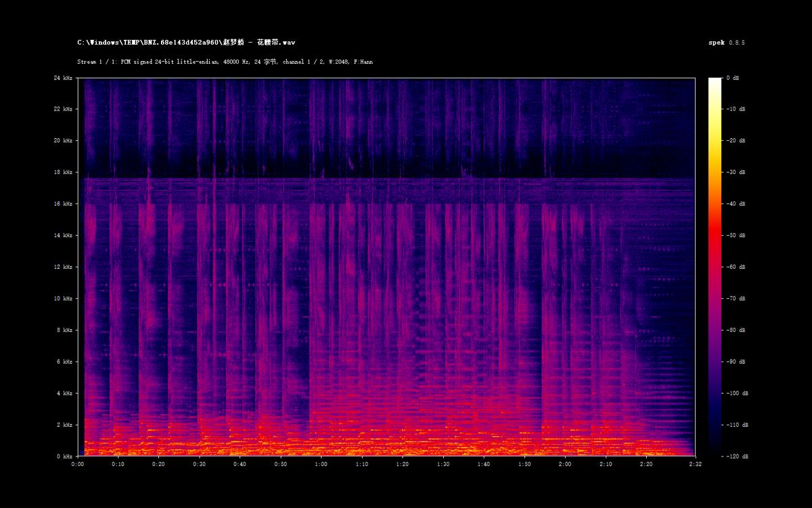Select the 8 kHz frequency axis label
Screen dimensions: 812x508
tap(64, 330)
